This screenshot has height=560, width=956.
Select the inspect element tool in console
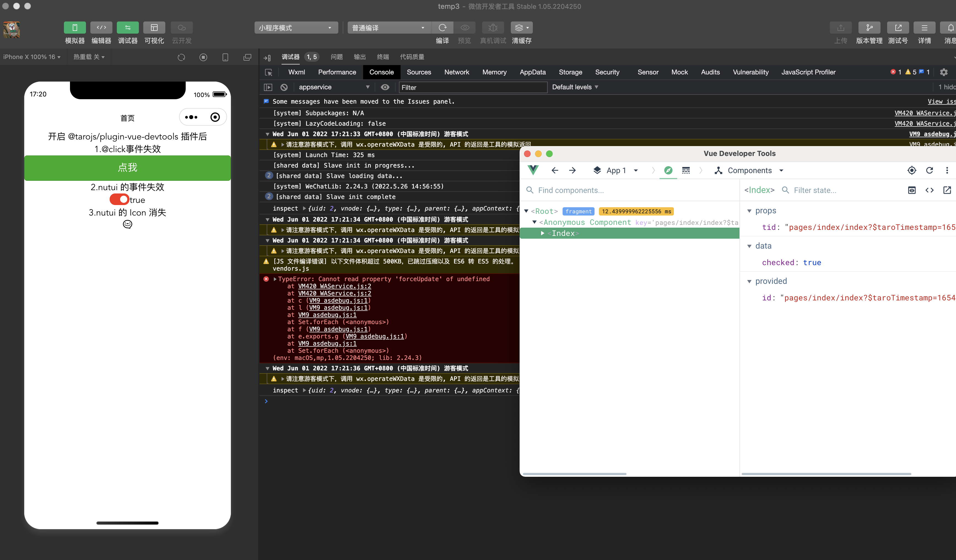click(269, 72)
